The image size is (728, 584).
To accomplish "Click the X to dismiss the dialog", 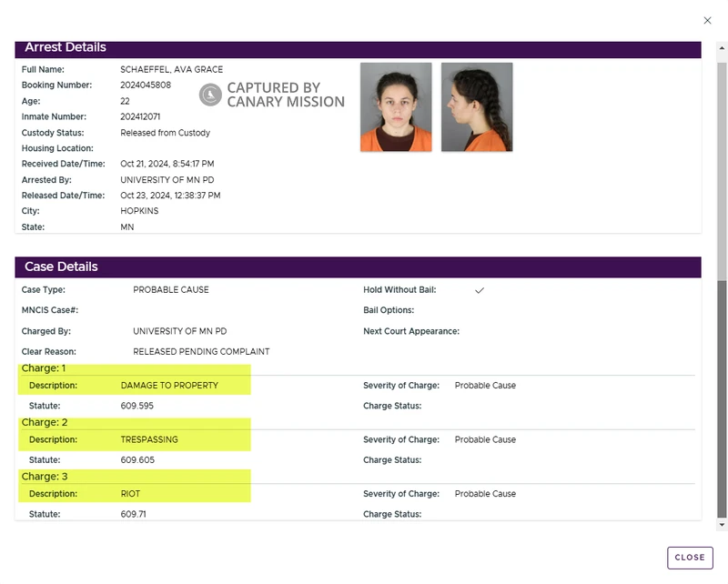I will coord(707,19).
